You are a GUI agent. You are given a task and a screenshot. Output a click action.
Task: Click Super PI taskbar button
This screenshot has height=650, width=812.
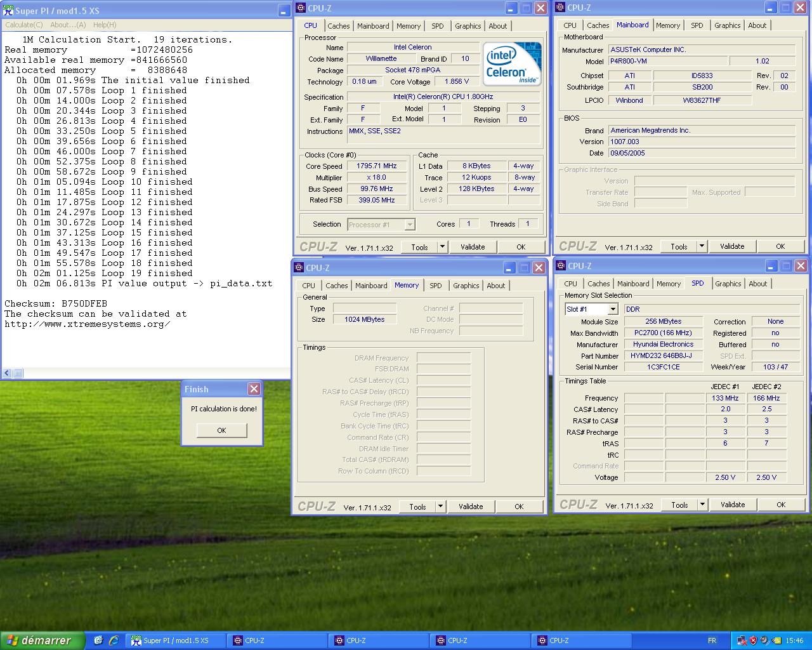point(175,640)
